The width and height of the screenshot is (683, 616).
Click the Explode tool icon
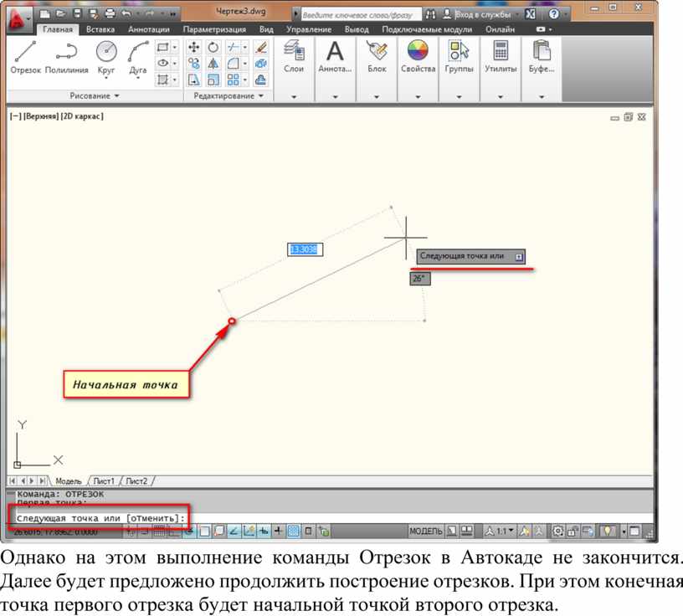point(261,64)
